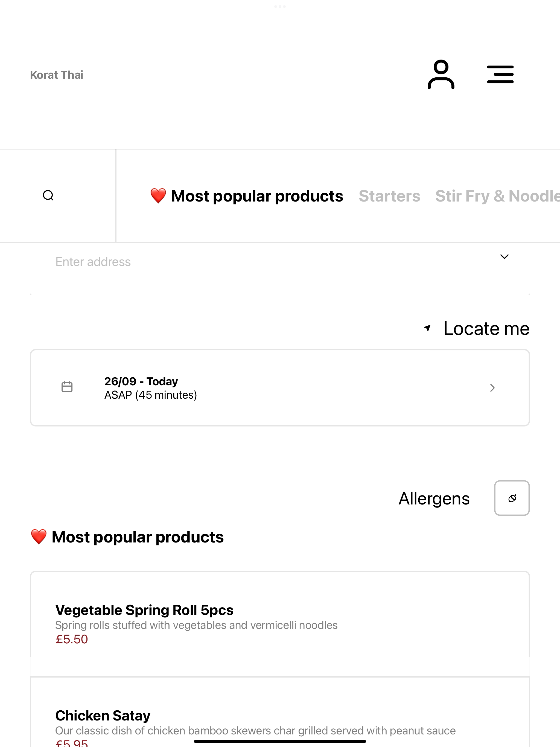
Task: Click the Allergens label
Action: tap(434, 498)
